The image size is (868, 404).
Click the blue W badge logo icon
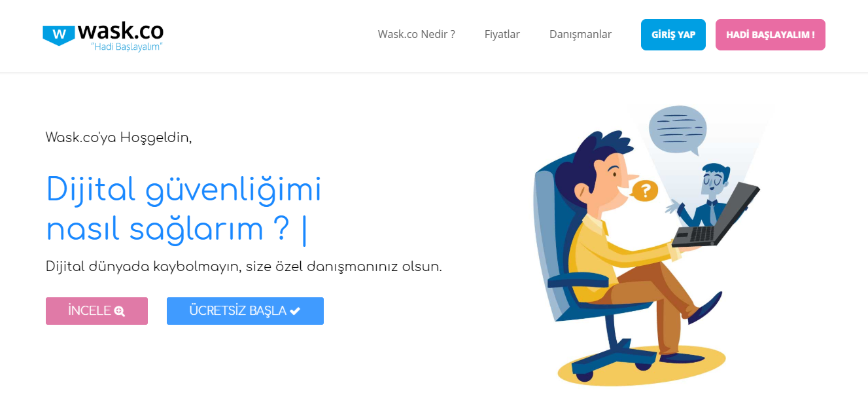59,35
